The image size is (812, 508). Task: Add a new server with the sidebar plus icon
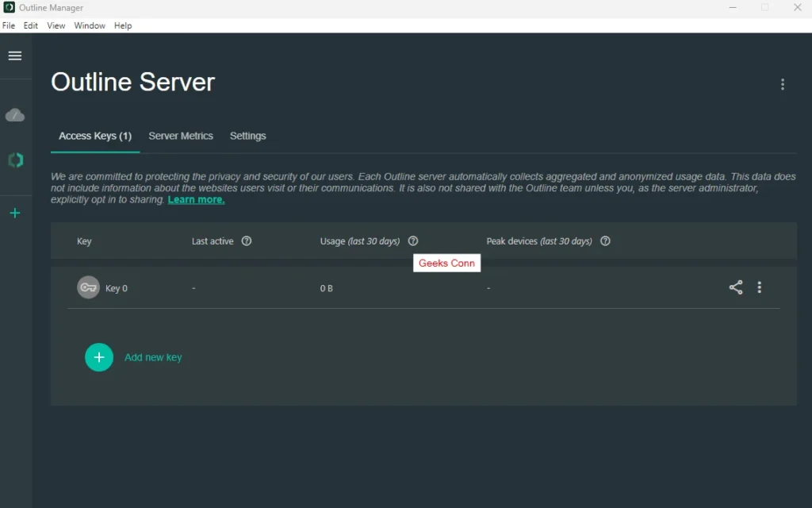[15, 213]
